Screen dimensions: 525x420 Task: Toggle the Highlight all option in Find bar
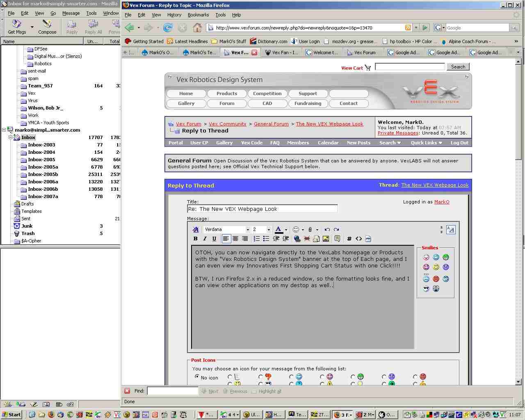tap(266, 391)
